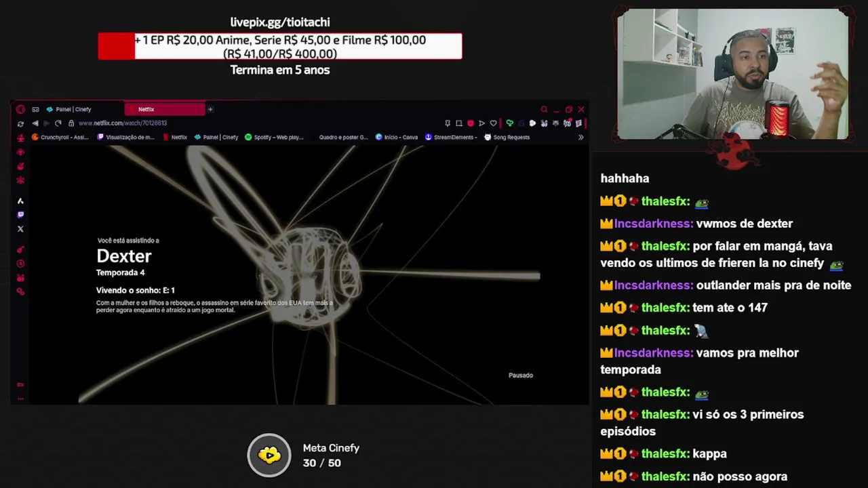Take a snapshot with the capture icon

(459, 123)
